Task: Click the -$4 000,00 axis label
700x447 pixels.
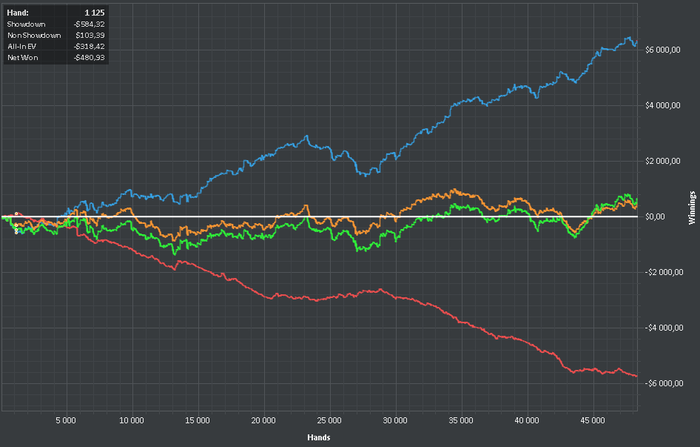Action: tap(664, 328)
